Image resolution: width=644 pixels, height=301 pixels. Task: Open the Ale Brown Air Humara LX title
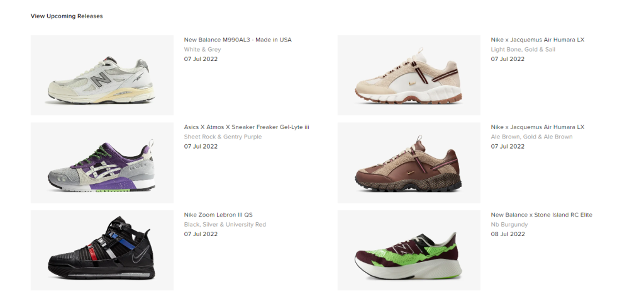coord(538,127)
